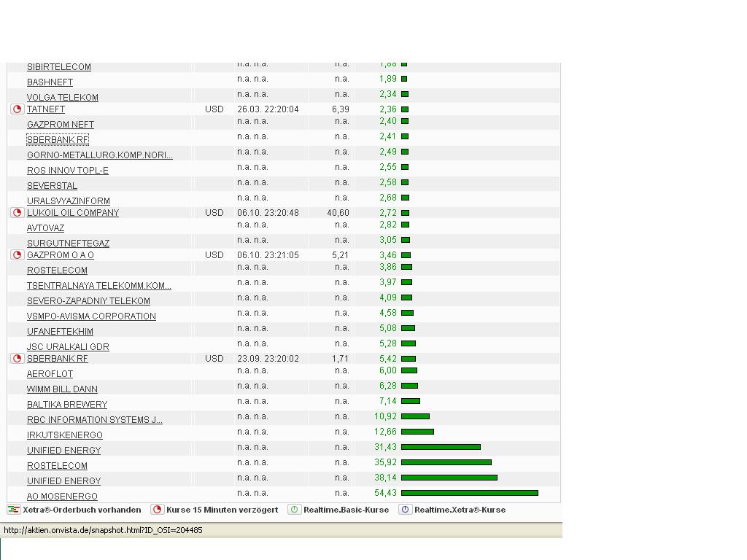Viewport: 747px width, 560px height.
Task: Click the delayed-quote clock icon beside GAZPROM O A O
Action: point(18,254)
